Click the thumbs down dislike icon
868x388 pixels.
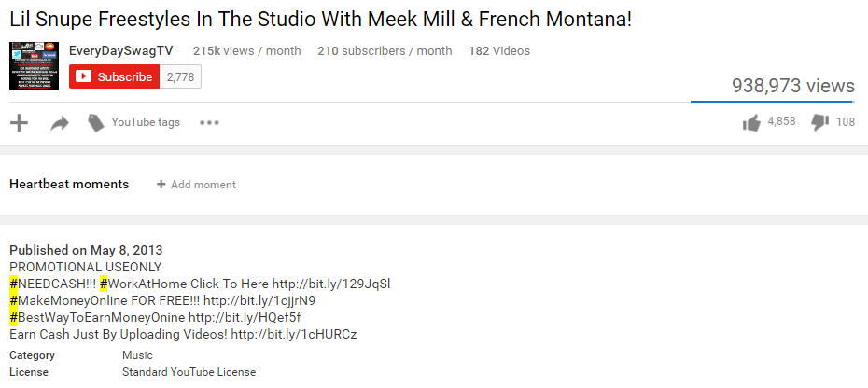click(x=820, y=122)
